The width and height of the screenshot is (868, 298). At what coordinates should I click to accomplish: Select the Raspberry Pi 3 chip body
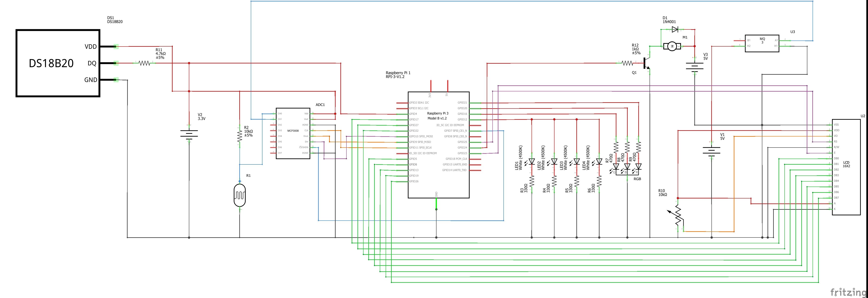tap(439, 145)
